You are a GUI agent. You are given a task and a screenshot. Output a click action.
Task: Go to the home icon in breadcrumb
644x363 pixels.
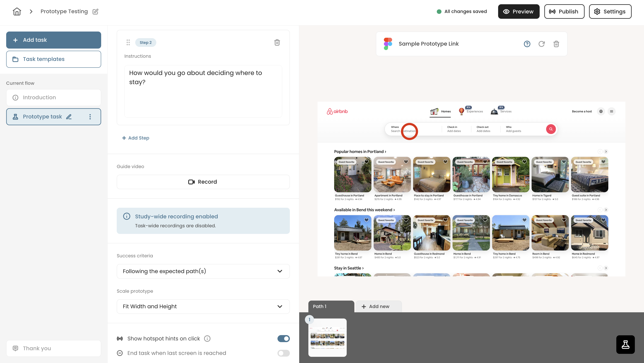(17, 12)
